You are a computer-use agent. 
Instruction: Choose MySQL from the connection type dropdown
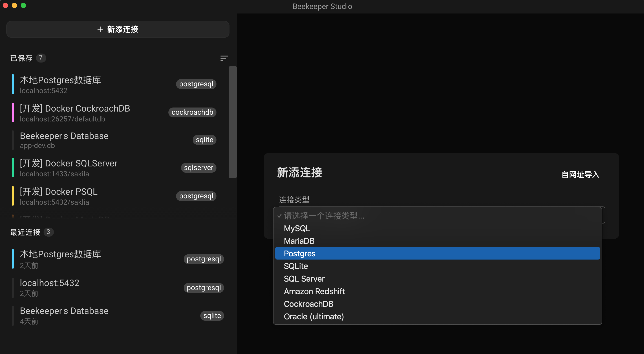pyautogui.click(x=297, y=228)
